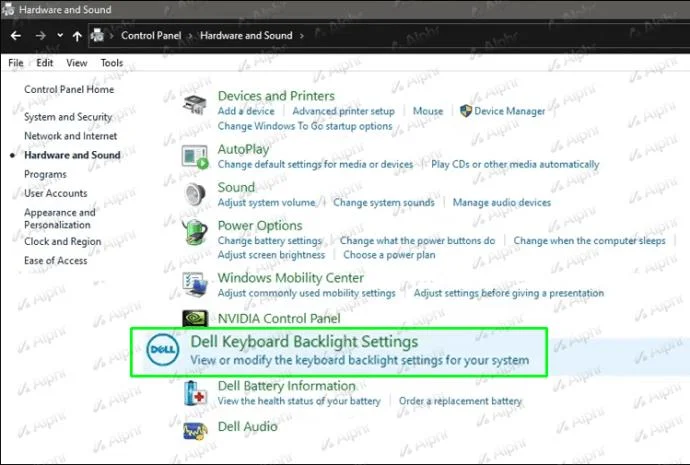Click the Up one level arrow
Viewport: 690px width, 465px height.
[x=77, y=36]
